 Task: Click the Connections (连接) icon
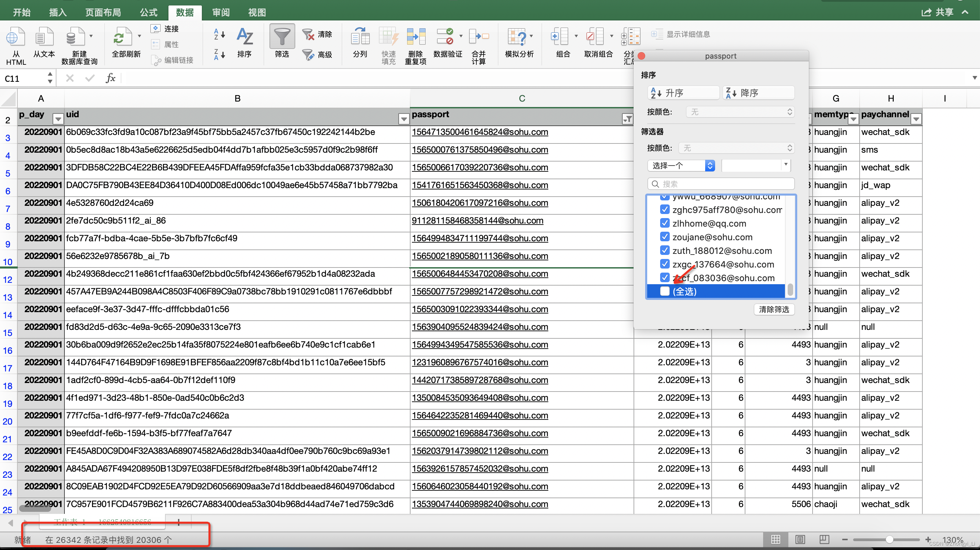[x=155, y=29]
